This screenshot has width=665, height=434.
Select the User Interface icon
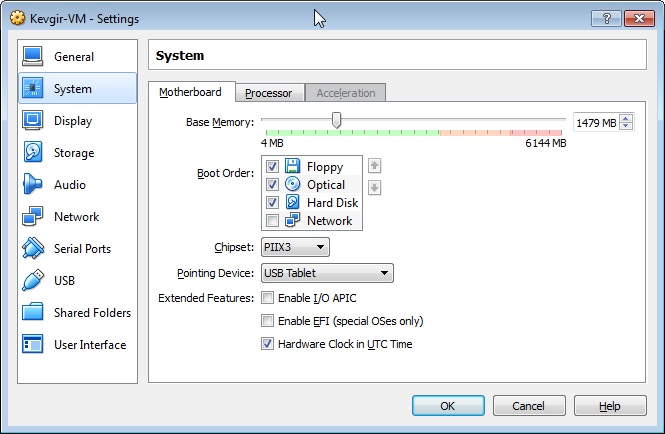point(33,345)
